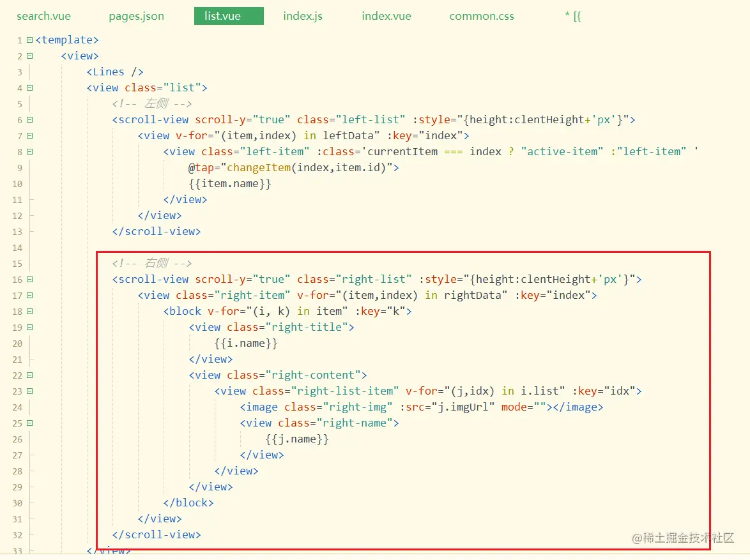This screenshot has height=560, width=750.
Task: Click "currentItem" on line 8
Action: tap(402, 151)
